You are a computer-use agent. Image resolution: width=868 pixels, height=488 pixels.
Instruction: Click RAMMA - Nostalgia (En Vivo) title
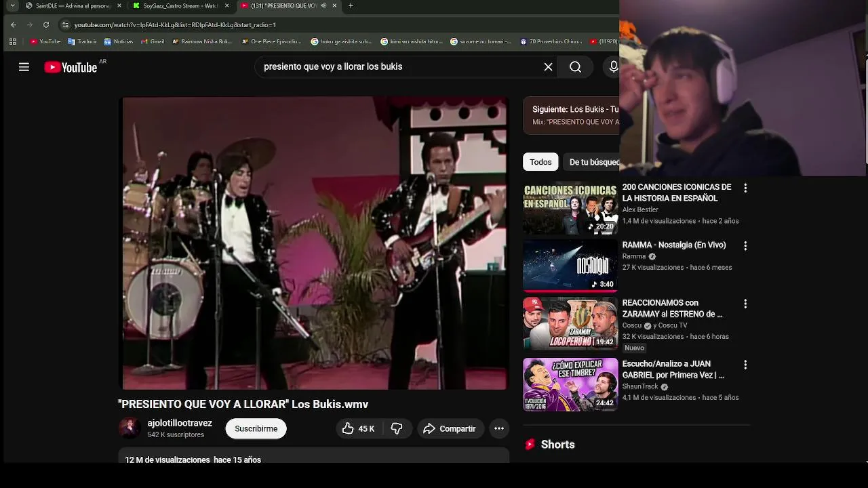pos(674,245)
